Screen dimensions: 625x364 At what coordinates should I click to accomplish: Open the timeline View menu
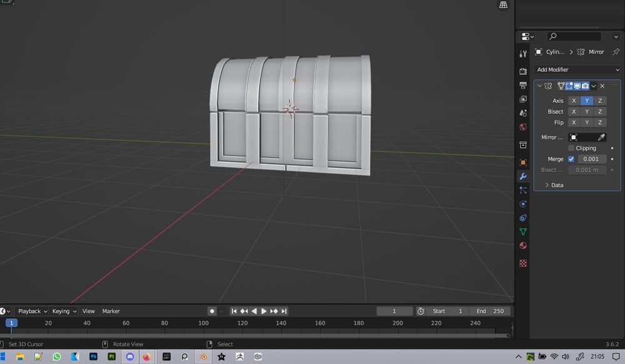pos(89,311)
